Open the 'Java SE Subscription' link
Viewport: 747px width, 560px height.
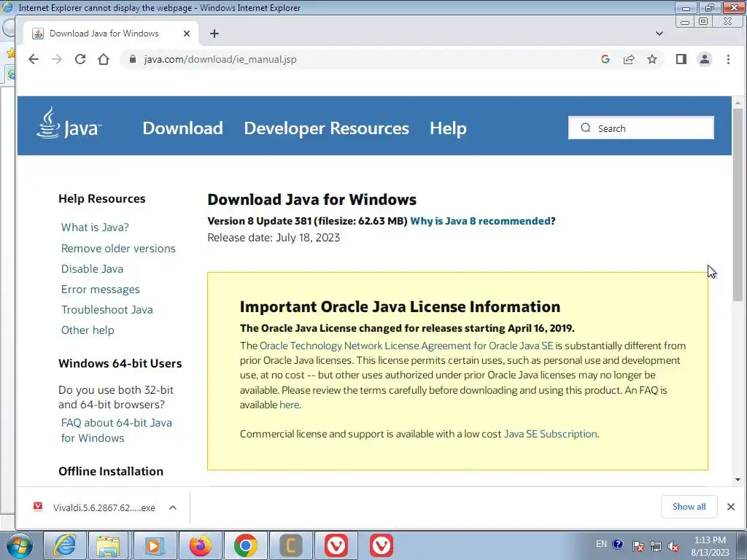pos(550,434)
